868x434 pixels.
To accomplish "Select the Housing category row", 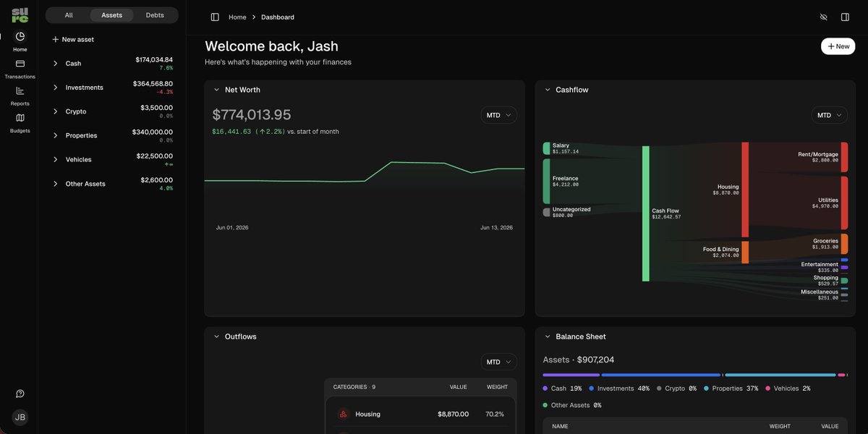I will 420,414.
